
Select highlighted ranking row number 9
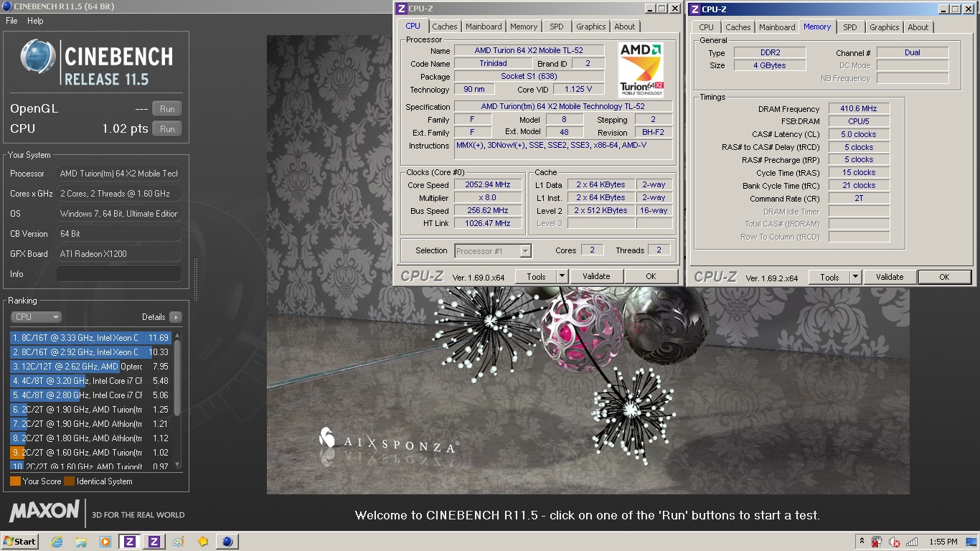(90, 453)
